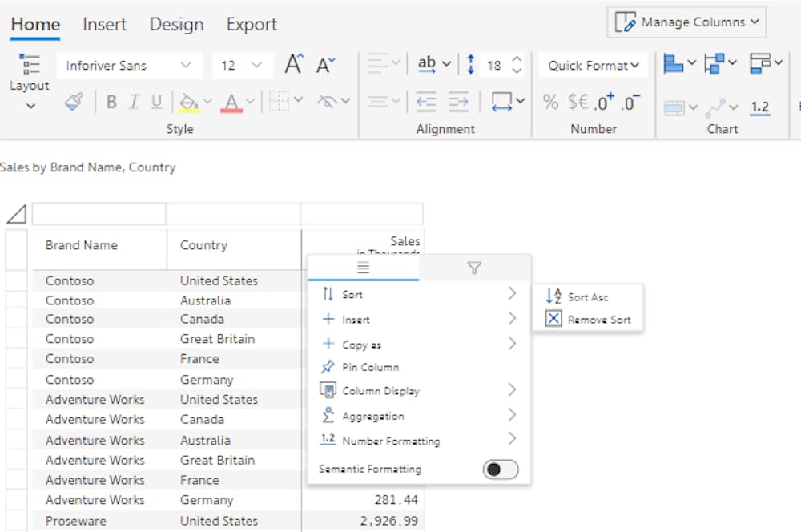801x532 pixels.
Task: Click the decrease font size icon
Action: (x=325, y=65)
